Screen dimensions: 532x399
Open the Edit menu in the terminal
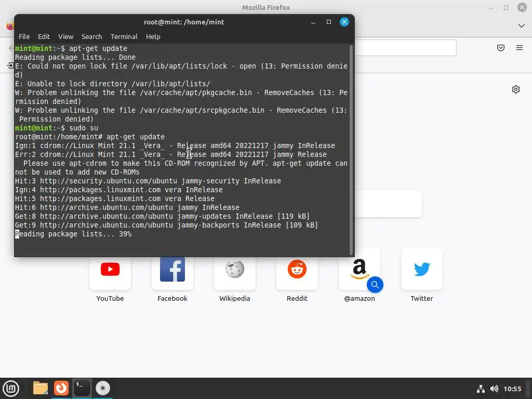click(44, 37)
